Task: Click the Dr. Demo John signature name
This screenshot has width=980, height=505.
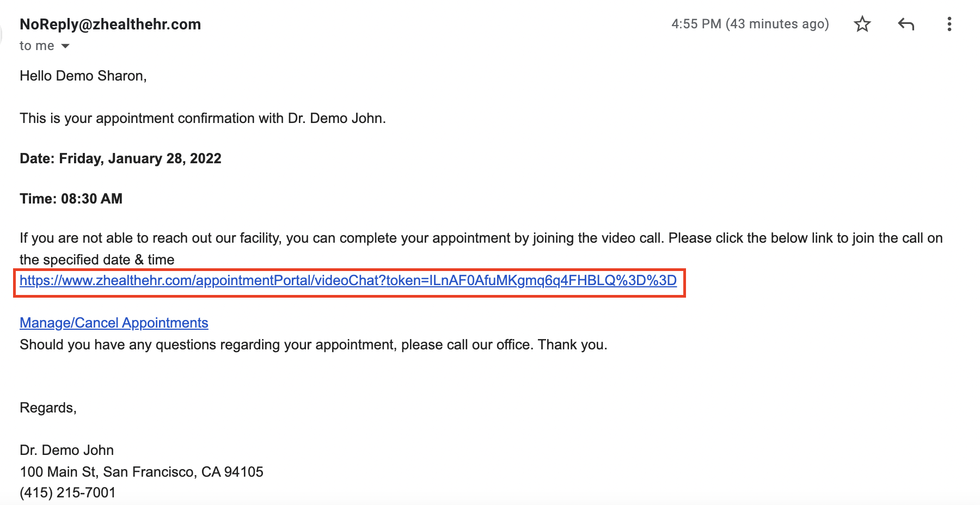Action: point(66,450)
